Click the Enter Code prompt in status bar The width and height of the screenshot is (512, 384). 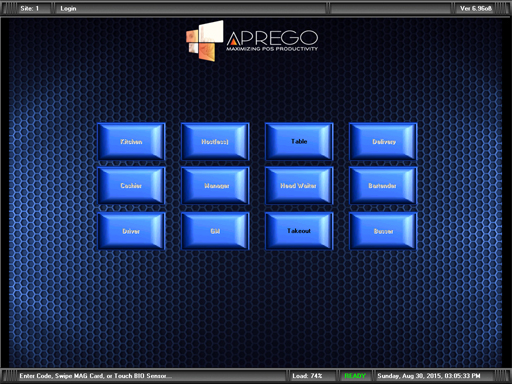95,376
